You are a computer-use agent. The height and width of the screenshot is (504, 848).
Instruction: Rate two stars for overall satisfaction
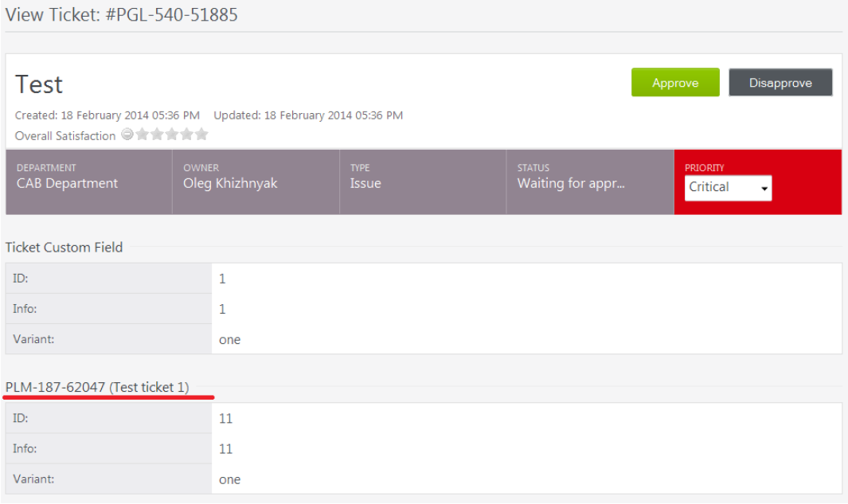click(157, 134)
